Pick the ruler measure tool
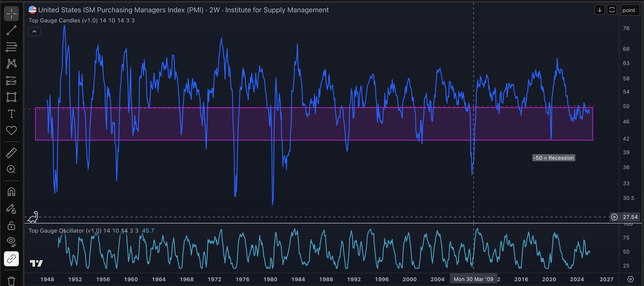This screenshot has width=644, height=286. [11, 152]
